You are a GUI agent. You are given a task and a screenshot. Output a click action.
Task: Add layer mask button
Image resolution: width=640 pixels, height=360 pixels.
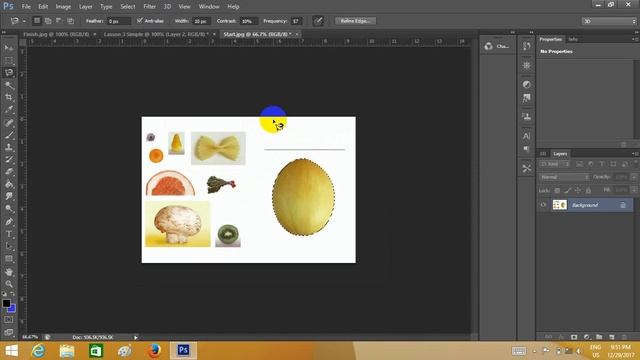tap(574, 337)
